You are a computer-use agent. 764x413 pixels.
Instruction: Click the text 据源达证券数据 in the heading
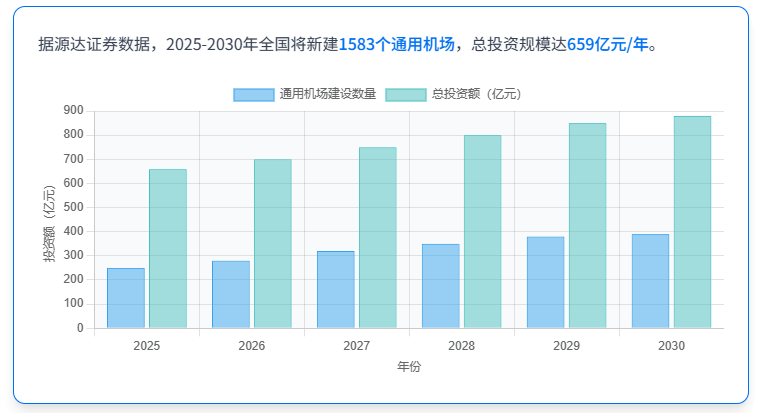coord(94,44)
